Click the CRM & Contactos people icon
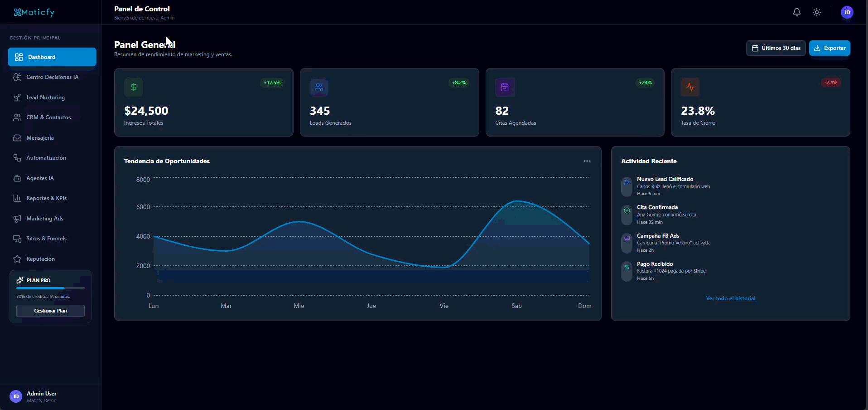 (x=17, y=117)
